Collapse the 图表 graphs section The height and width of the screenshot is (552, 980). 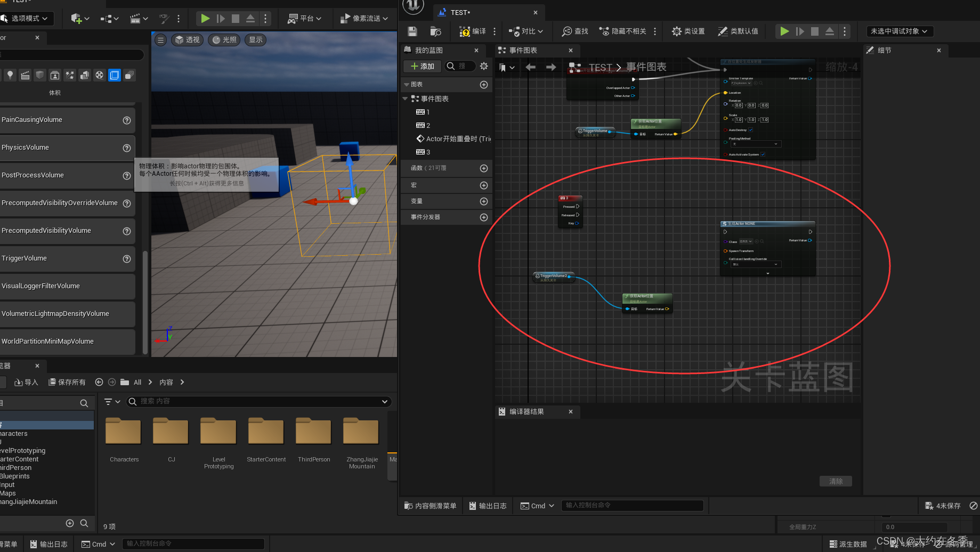[x=407, y=85]
